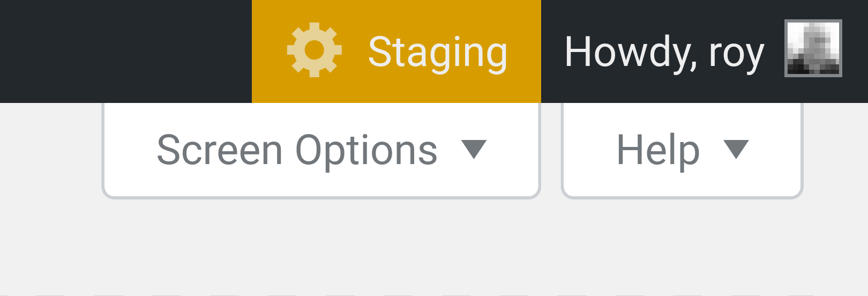The image size is (868, 296).
Task: Click the empty dark admin bar area
Action: (123, 51)
